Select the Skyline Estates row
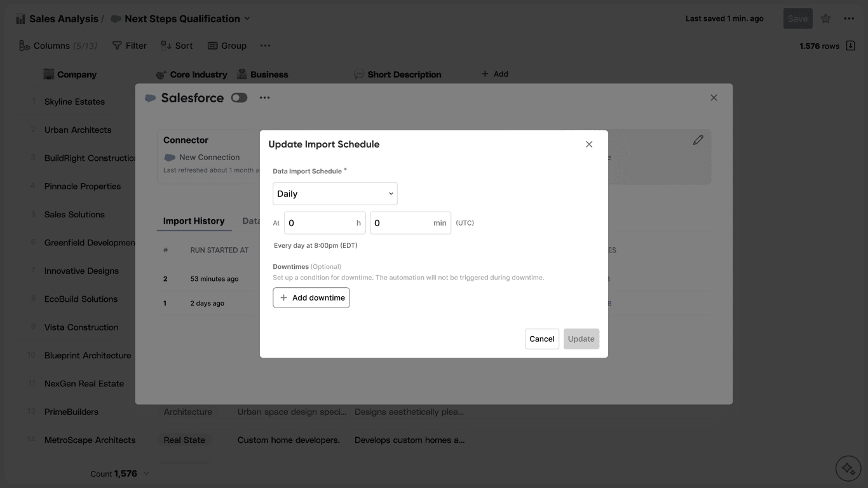The height and width of the screenshot is (488, 868). [x=74, y=102]
